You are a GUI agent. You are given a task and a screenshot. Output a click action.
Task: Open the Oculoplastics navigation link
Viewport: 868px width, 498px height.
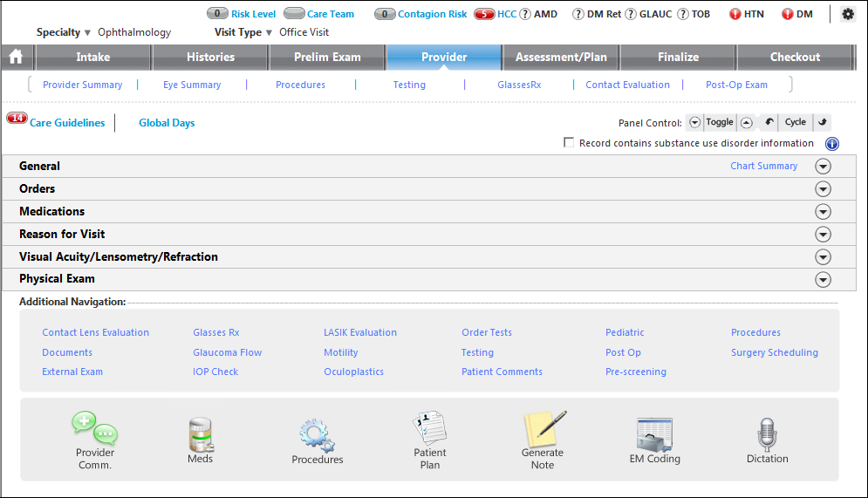[x=353, y=372]
